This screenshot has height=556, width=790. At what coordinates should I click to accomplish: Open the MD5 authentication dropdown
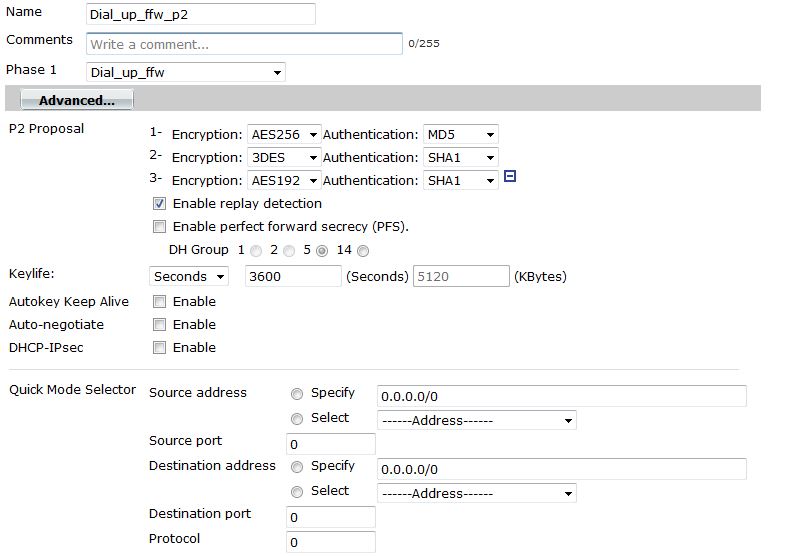[x=460, y=134]
